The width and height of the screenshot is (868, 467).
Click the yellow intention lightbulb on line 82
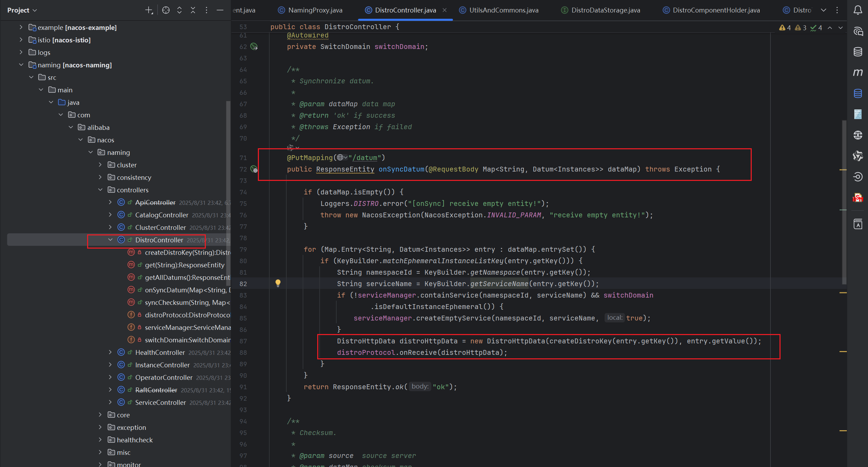(x=278, y=283)
